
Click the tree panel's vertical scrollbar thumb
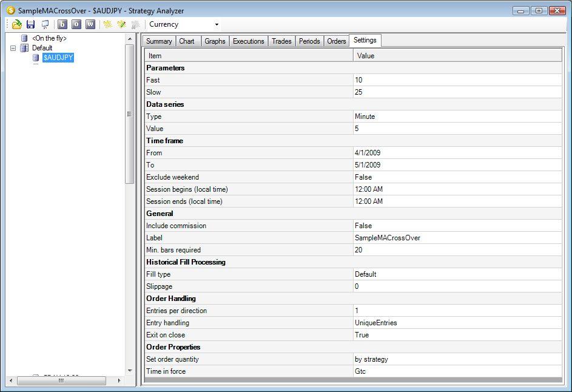[129, 114]
